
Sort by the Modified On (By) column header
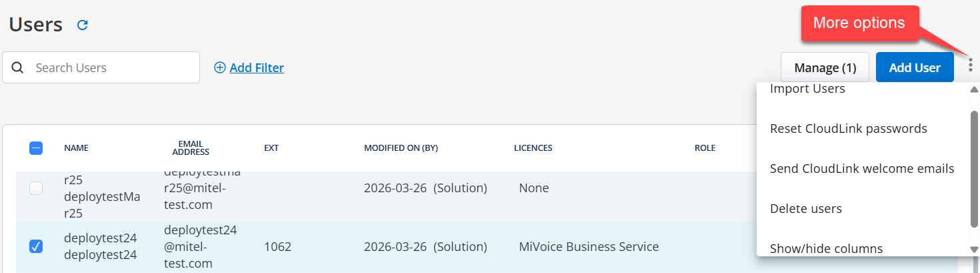pos(401,148)
